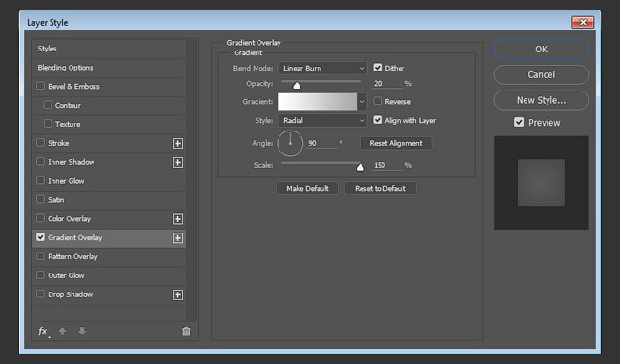620x364 pixels.
Task: Click the Scale slider handle
Action: [361, 167]
